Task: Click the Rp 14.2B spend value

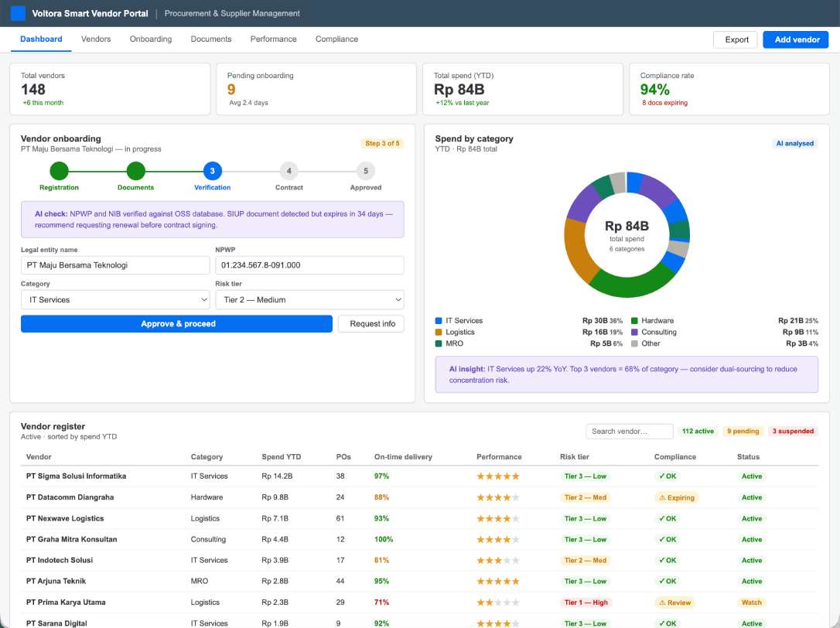Action: (x=277, y=476)
